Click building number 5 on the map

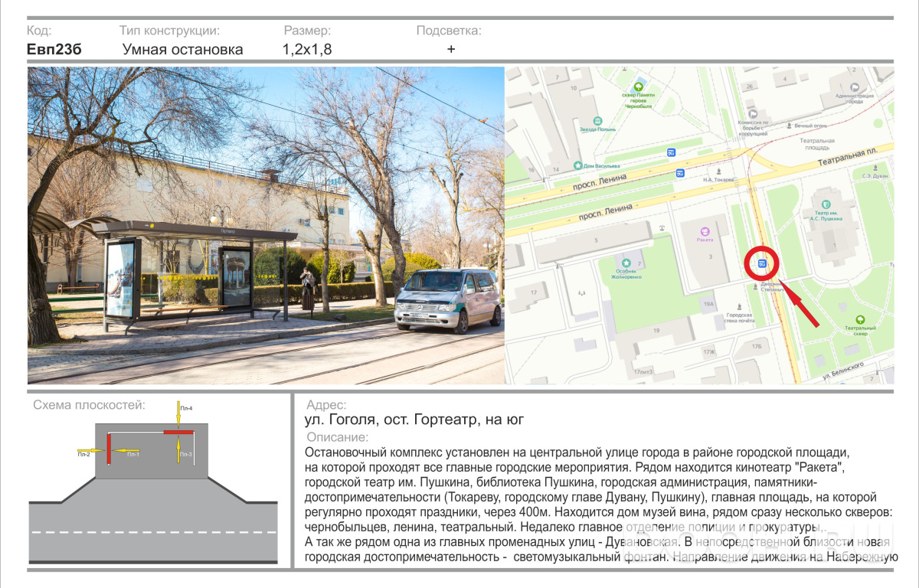[x=595, y=241]
